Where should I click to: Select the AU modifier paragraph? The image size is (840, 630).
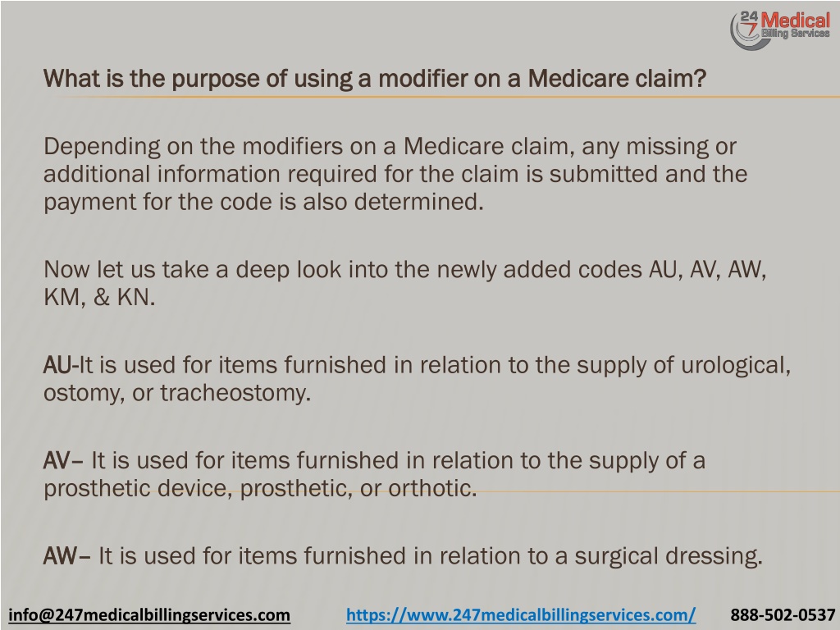tap(417, 379)
